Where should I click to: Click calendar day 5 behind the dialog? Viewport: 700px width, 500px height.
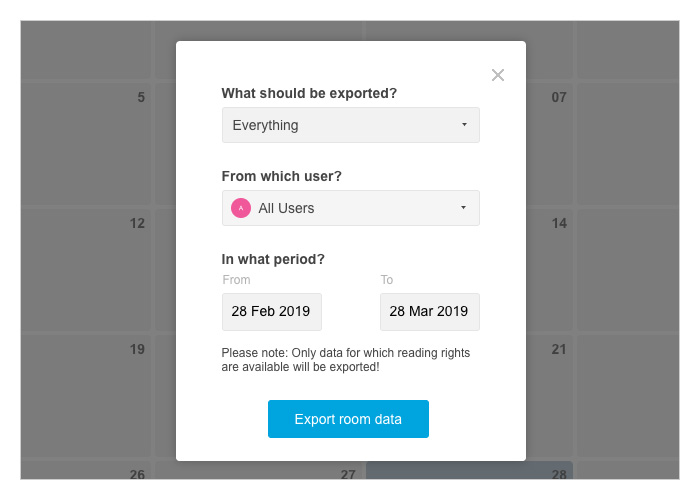(x=141, y=97)
